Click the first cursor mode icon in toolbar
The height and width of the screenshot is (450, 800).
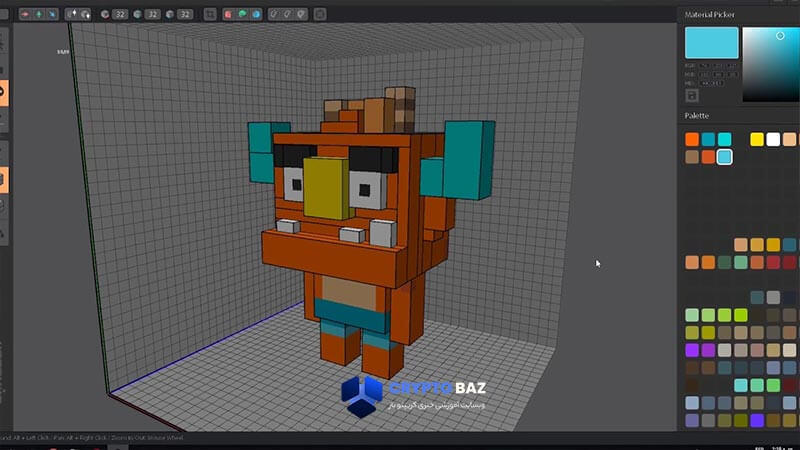click(71, 14)
